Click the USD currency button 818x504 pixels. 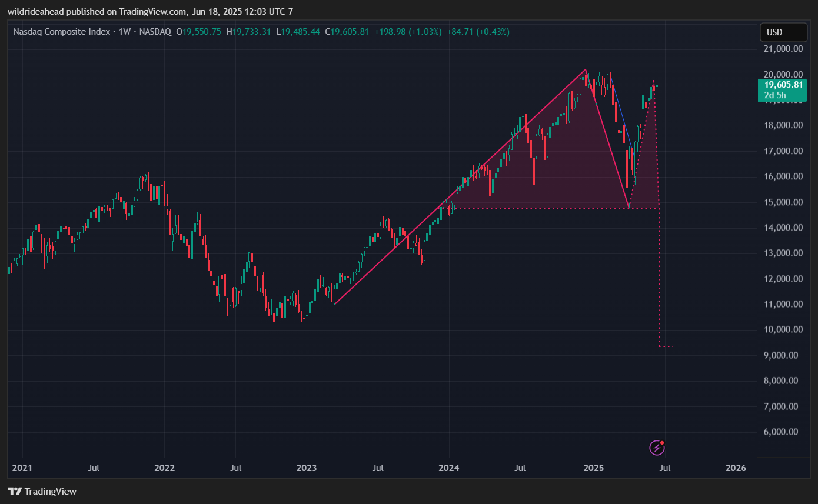tap(783, 32)
